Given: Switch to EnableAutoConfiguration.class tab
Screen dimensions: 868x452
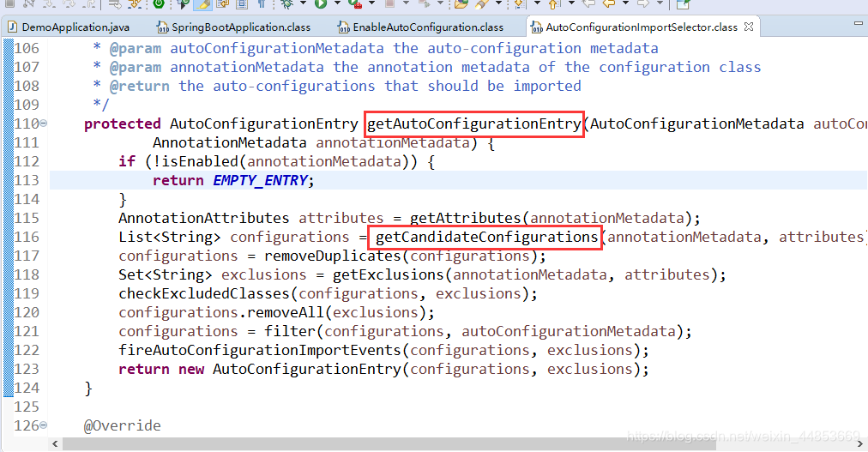Looking at the screenshot, I should 421,27.
